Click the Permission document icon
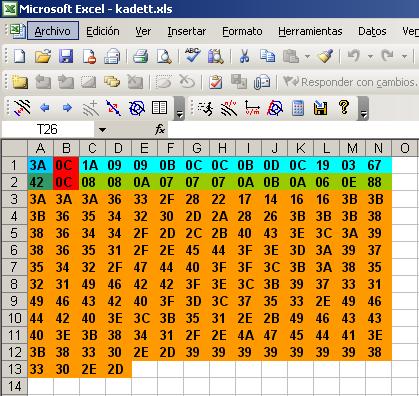 [x=89, y=56]
